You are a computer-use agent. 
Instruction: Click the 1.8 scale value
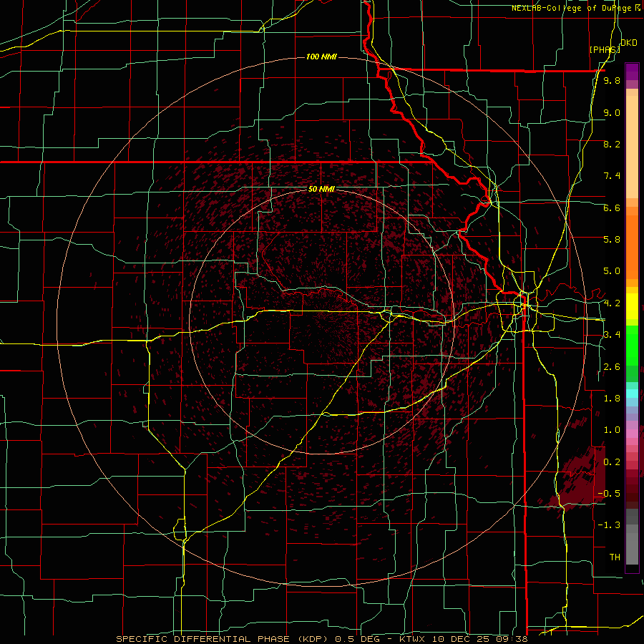612,399
